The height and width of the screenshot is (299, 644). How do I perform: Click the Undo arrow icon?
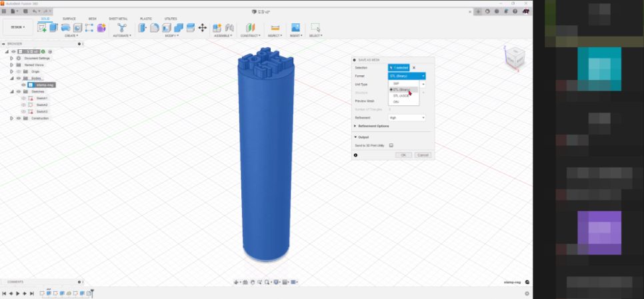click(35, 11)
